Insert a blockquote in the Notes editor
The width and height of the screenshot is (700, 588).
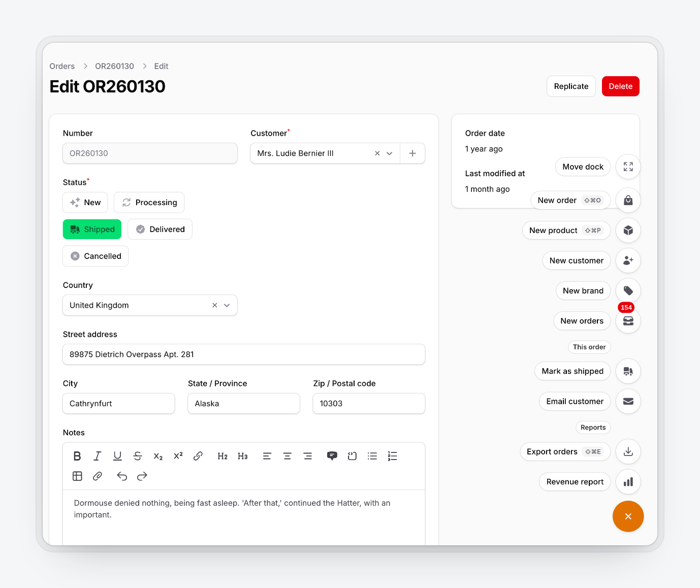click(332, 456)
